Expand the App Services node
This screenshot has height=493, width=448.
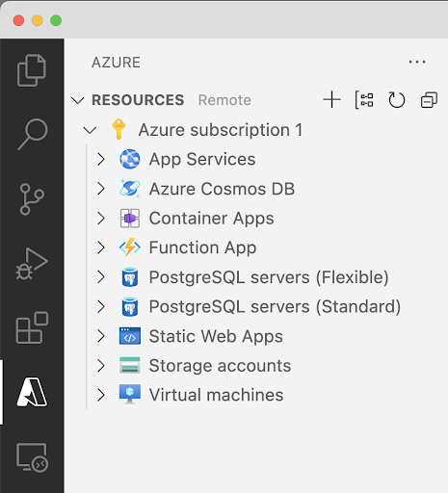(101, 159)
